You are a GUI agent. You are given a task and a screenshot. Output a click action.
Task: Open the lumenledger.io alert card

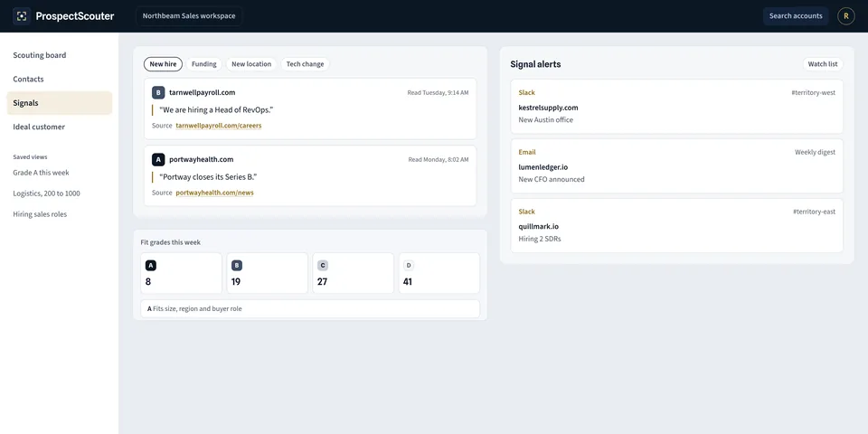pos(676,166)
